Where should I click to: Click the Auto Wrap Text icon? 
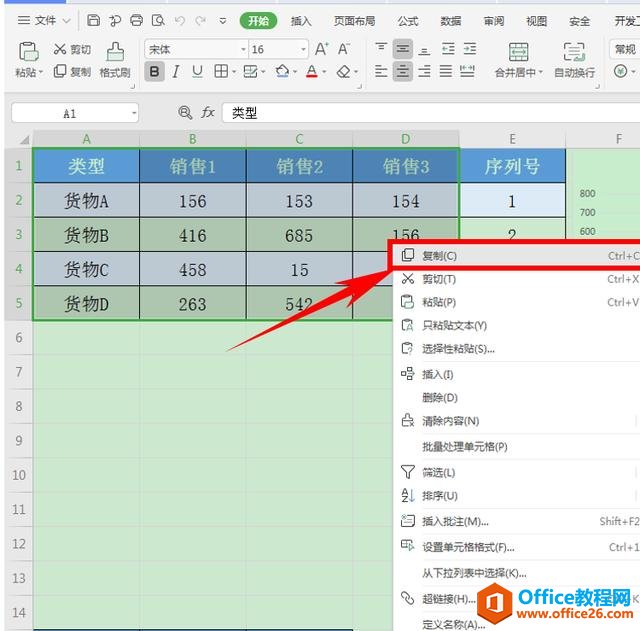574,52
